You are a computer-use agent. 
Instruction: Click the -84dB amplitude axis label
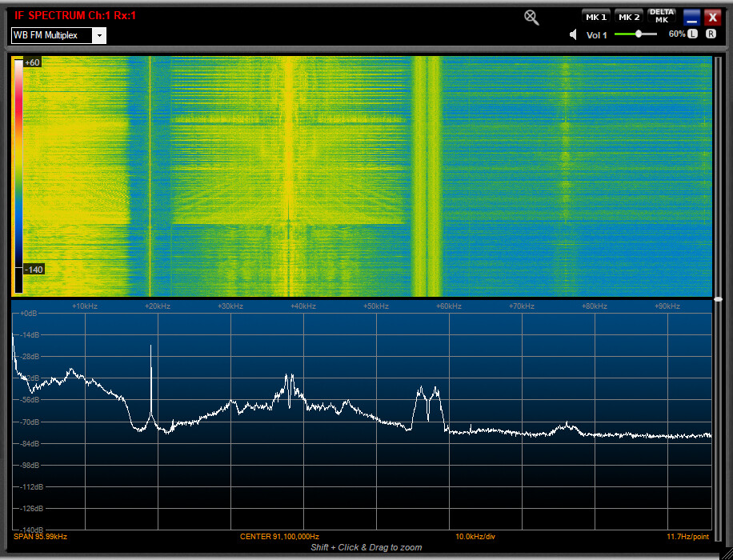pyautogui.click(x=30, y=443)
